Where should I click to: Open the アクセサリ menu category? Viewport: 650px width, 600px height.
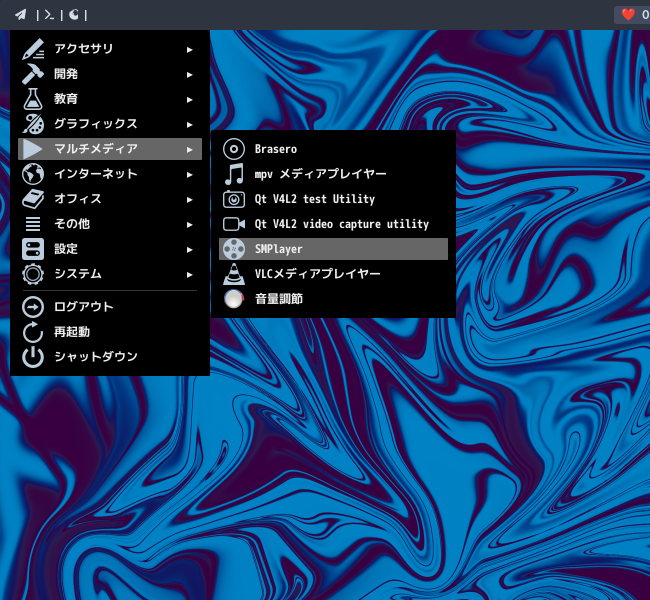click(x=110, y=49)
